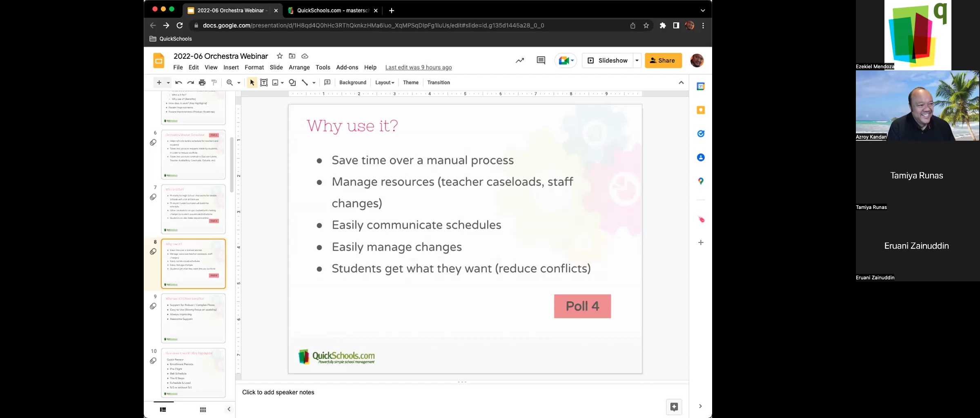The height and width of the screenshot is (418, 980).
Task: Switch to grid view of slides
Action: click(x=203, y=409)
